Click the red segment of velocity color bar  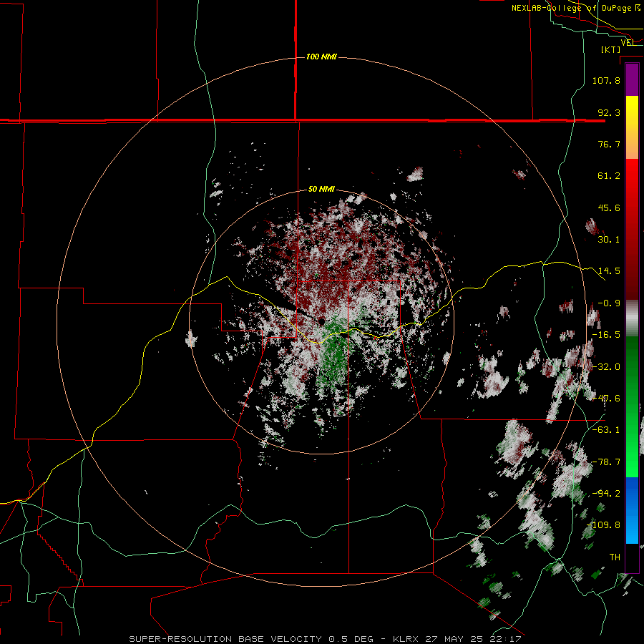tap(632, 230)
